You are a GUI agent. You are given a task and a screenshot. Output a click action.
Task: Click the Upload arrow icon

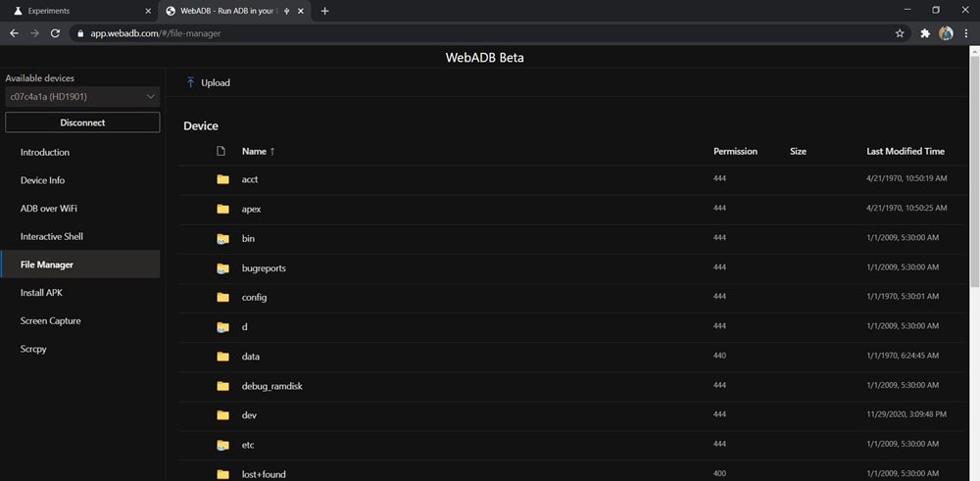point(191,82)
